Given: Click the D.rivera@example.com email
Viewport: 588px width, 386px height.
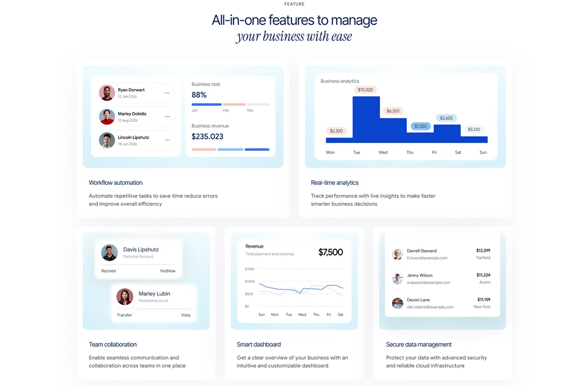Looking at the screenshot, I should (427, 258).
